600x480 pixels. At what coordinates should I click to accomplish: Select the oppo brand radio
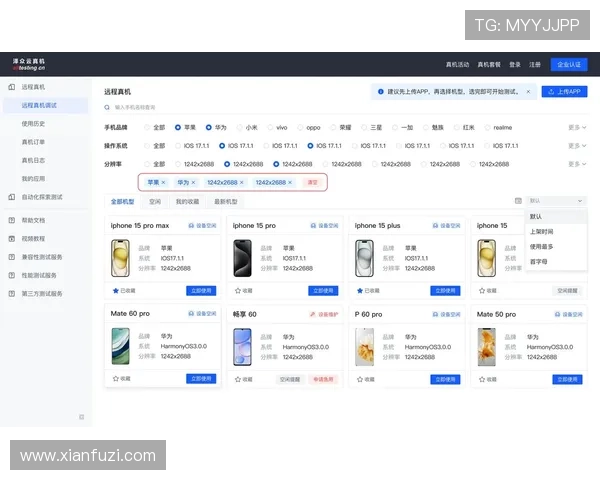coord(300,127)
